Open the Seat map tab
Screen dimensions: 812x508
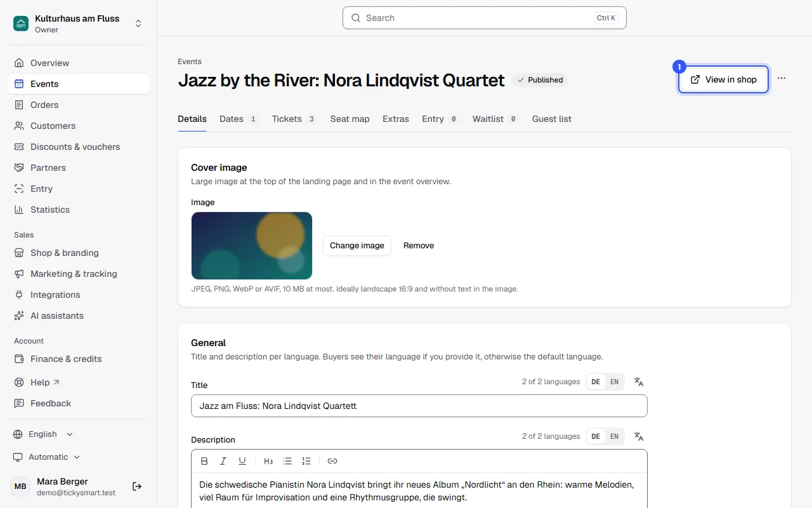tap(350, 119)
